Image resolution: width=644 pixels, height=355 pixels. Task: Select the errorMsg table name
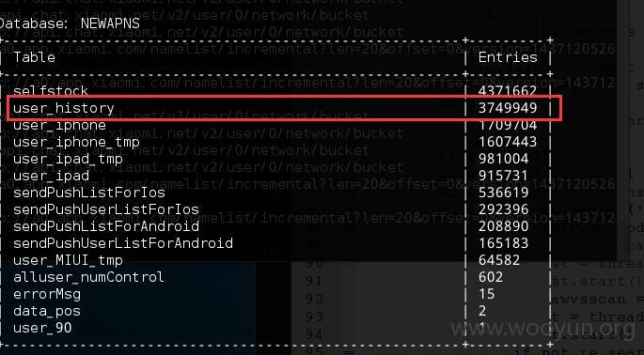[47, 294]
